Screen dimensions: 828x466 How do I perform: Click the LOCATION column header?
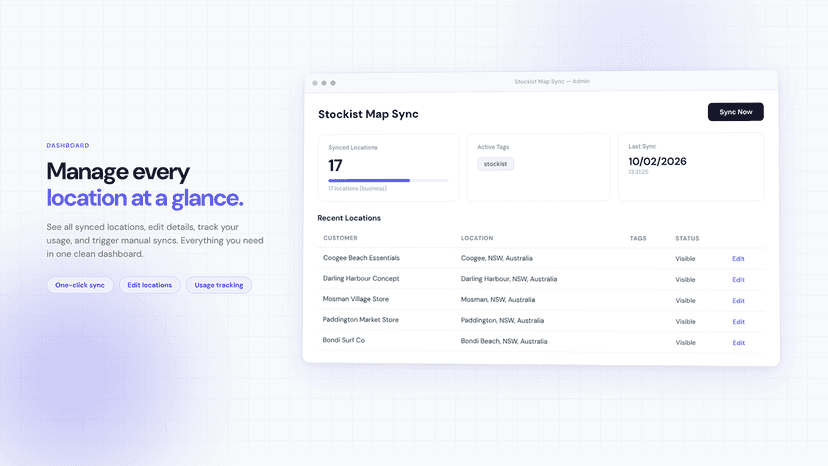[477, 238]
